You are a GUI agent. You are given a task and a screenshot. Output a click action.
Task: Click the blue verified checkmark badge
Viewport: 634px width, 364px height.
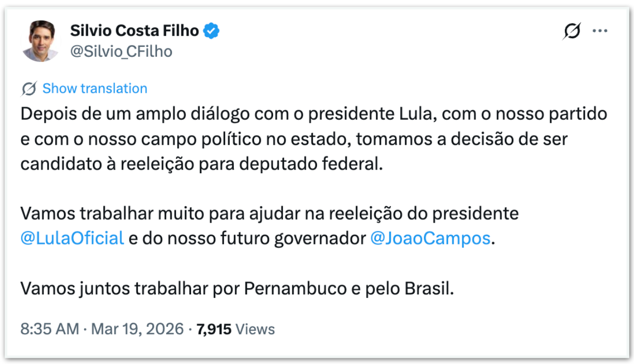(x=212, y=31)
